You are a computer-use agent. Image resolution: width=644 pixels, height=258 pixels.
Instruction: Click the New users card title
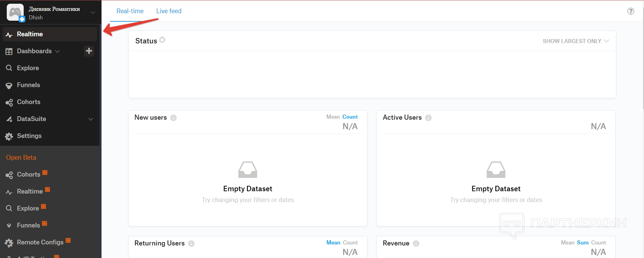coord(151,118)
